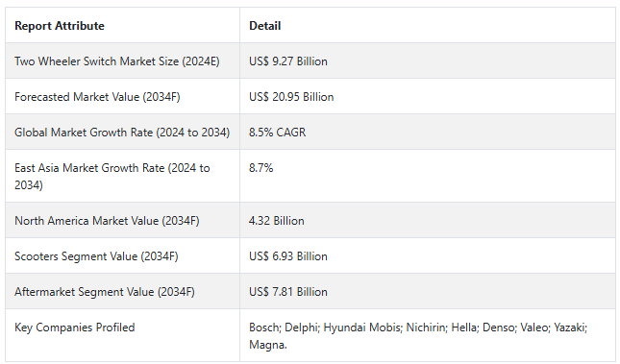Click the 8.7% growth rate value
Image resolution: width=620 pixels, height=364 pixels.
260,168
